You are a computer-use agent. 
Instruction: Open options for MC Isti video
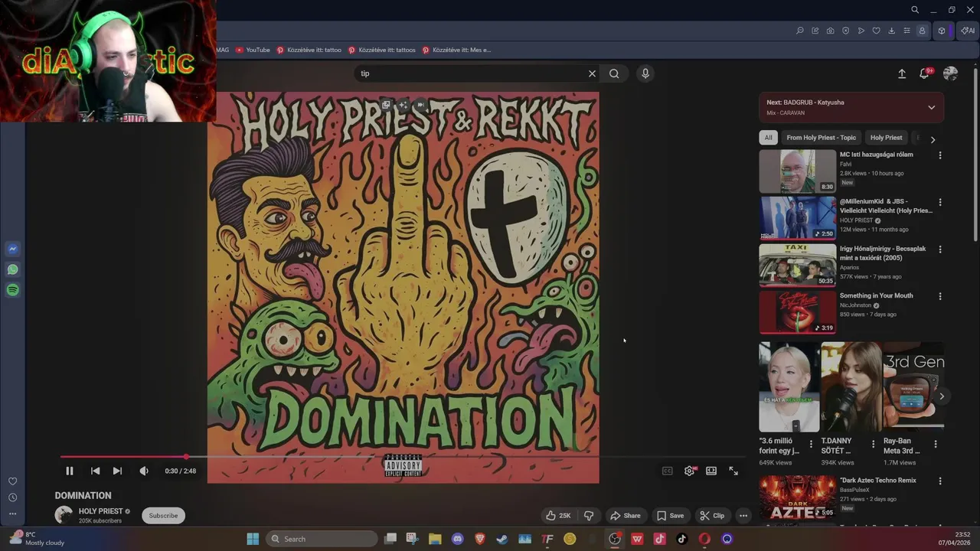940,155
